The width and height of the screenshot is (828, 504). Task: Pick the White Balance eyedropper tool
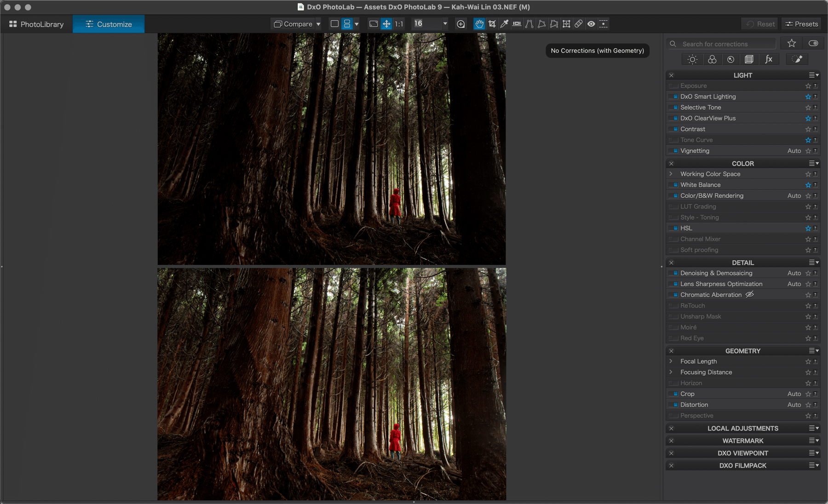pyautogui.click(x=505, y=24)
